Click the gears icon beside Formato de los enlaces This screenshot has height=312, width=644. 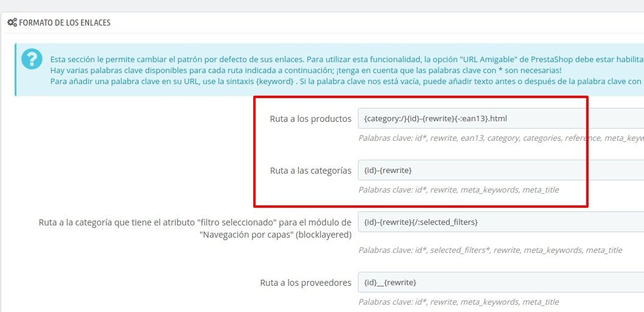(x=12, y=23)
